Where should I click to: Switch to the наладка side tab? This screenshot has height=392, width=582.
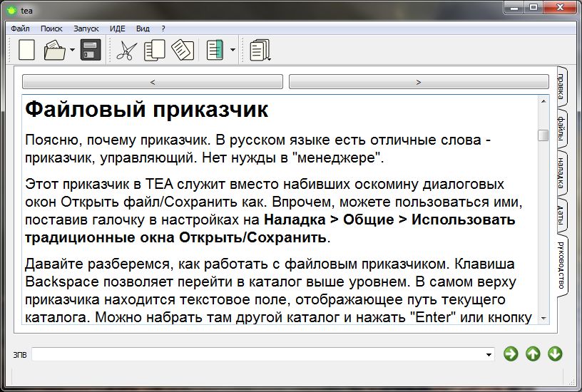[x=562, y=173]
